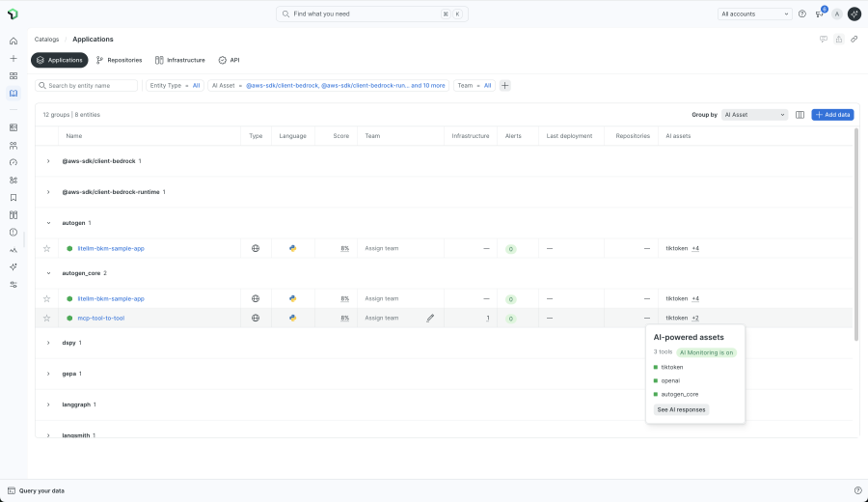Star the mcp-tool-to-tool entity
Screen dimensions: 868x502
pyautogui.click(x=46, y=318)
